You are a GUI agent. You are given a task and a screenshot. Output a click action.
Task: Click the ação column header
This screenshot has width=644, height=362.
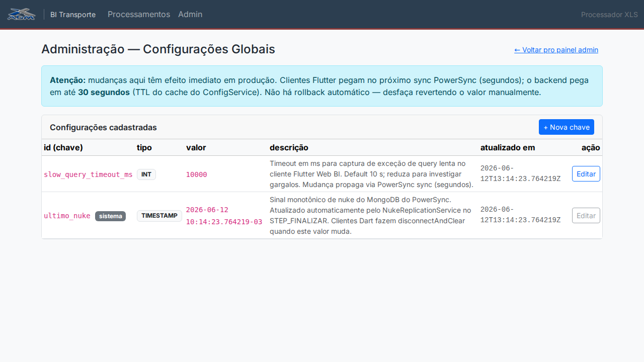591,147
